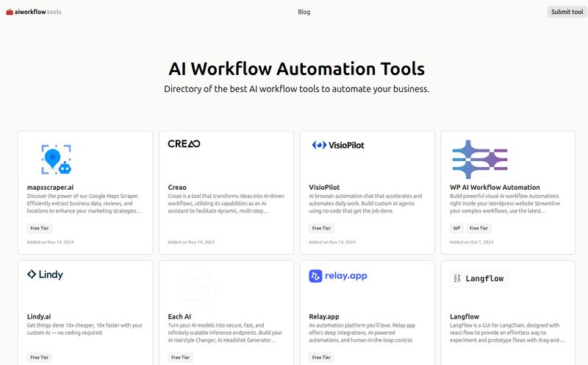
Task: Open the Creao logo
Action: point(184,143)
